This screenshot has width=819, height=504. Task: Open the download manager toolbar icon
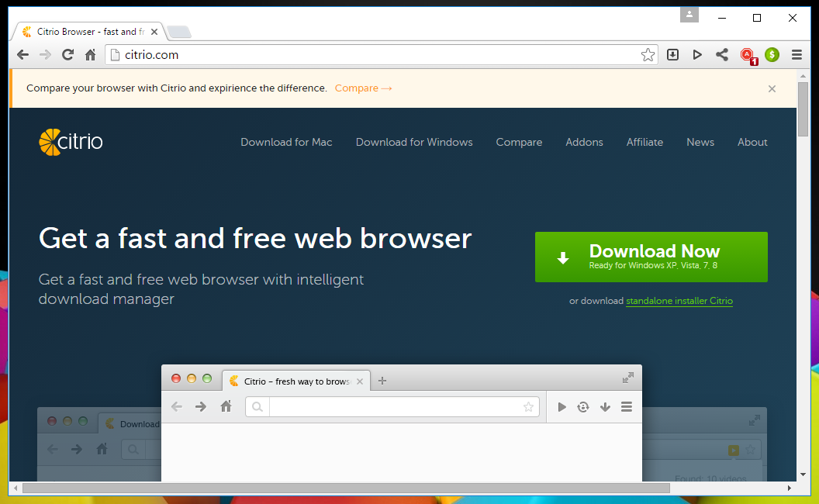672,54
